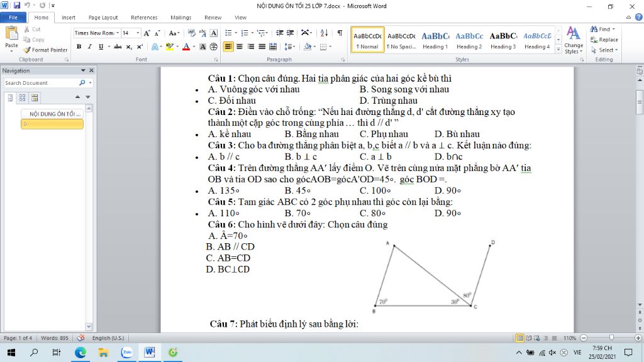The width and height of the screenshot is (644, 362).
Task: Switch to the Review tab
Action: (213, 17)
